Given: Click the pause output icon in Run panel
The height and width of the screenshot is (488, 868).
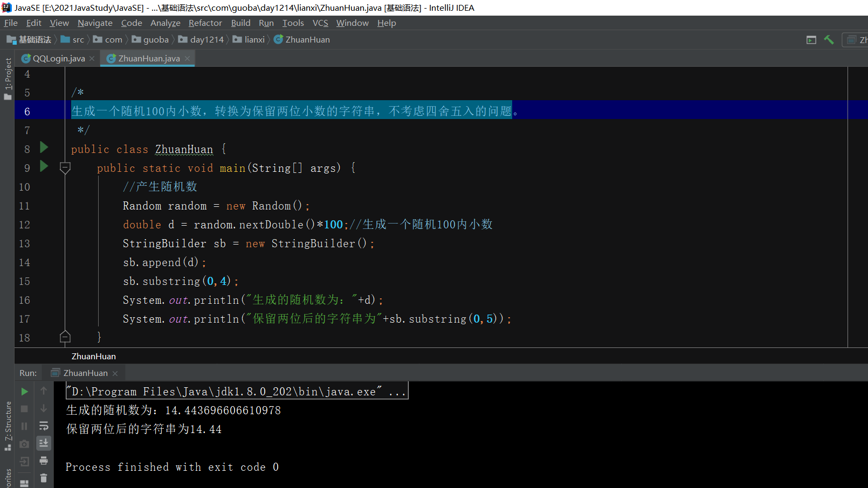Looking at the screenshot, I should [24, 426].
